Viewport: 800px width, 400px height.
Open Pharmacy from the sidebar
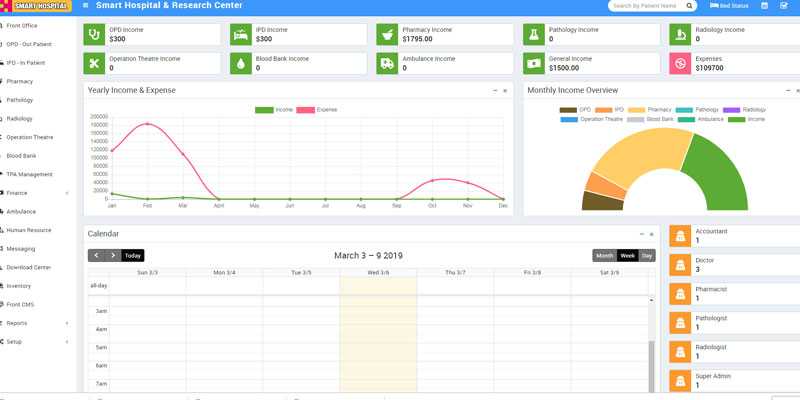coord(20,81)
